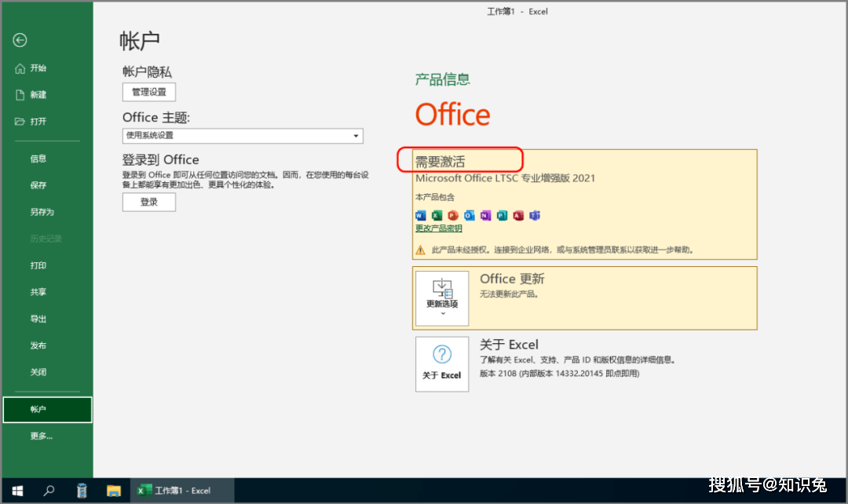Click the taskbar search icon
848x504 pixels.
coord(49,491)
